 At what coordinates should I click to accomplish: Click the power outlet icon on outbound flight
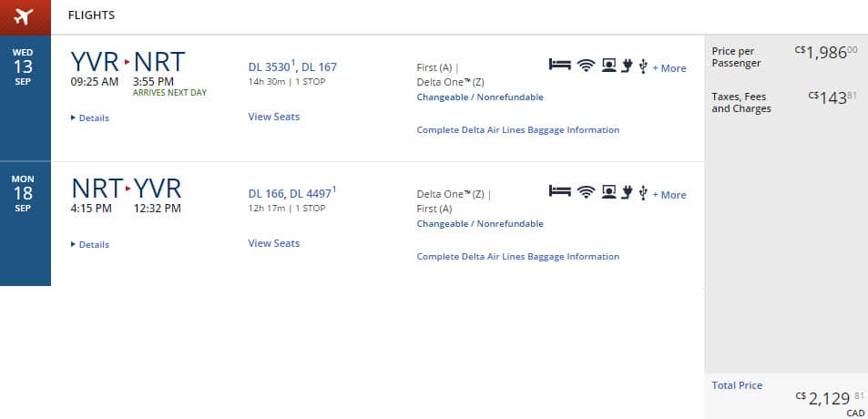point(627,66)
